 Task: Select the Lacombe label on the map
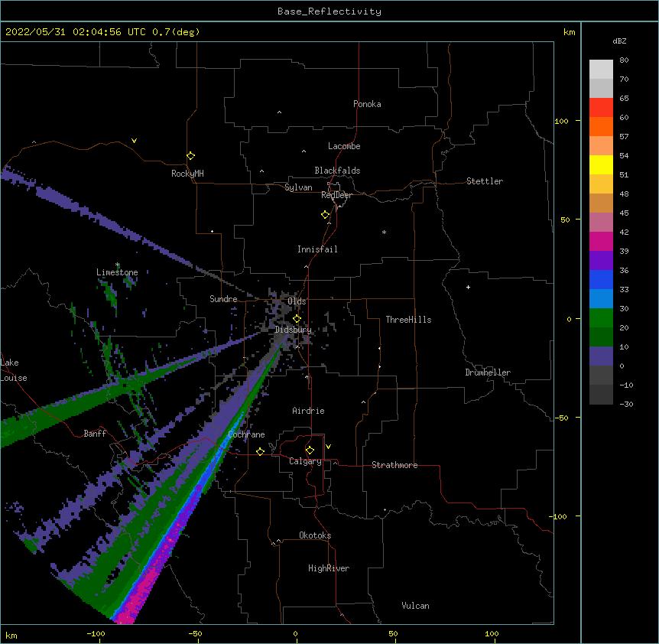344,146
